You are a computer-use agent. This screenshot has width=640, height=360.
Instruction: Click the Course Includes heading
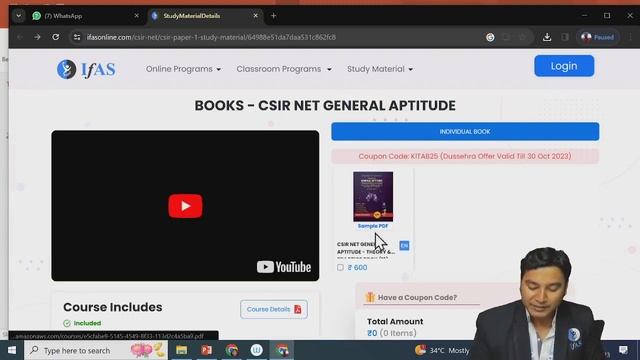113,307
